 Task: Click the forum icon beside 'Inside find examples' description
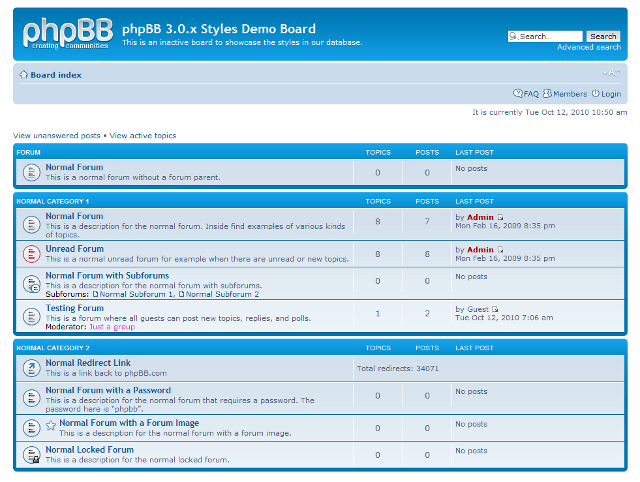(31, 224)
